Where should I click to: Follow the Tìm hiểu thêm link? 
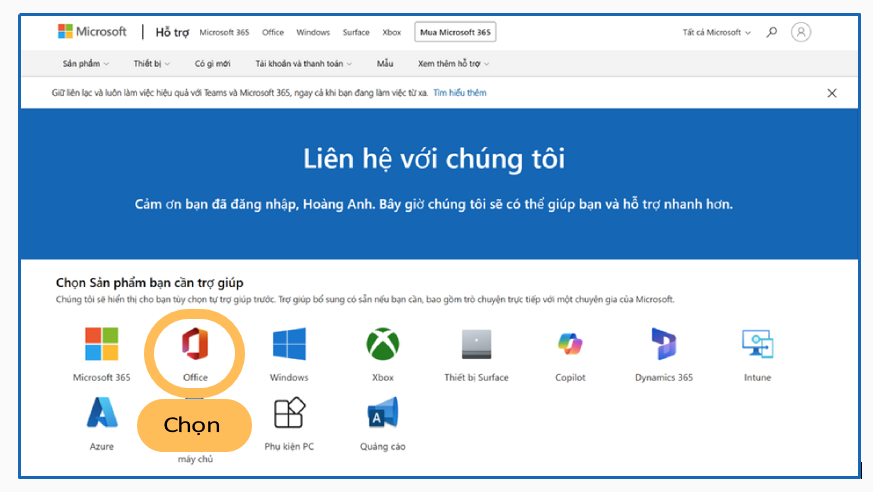[460, 93]
